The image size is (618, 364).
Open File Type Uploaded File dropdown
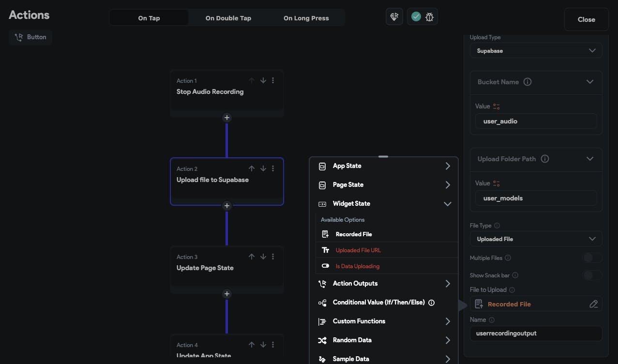point(536,239)
